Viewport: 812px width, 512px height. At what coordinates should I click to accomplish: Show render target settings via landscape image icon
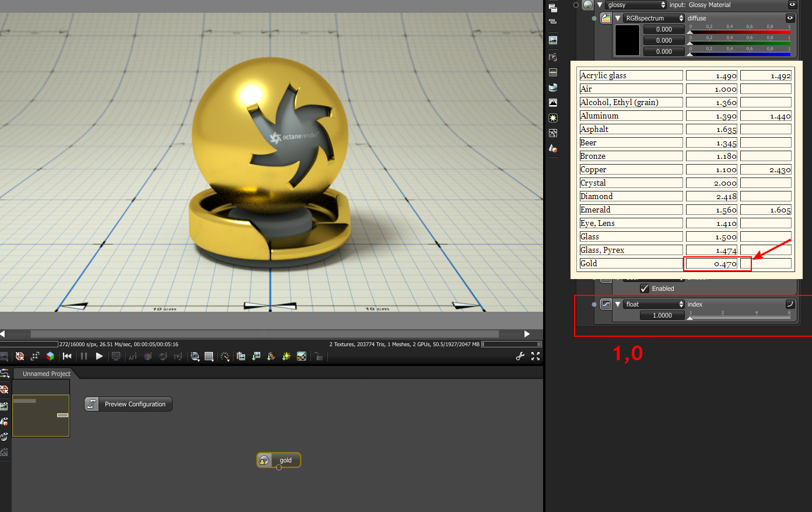tap(553, 40)
